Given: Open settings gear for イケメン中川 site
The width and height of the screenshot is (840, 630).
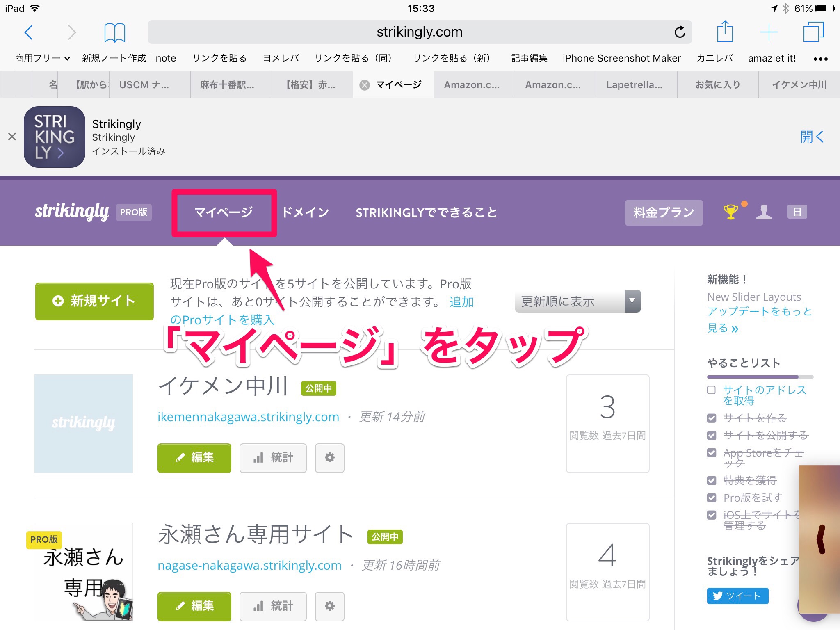Looking at the screenshot, I should click(329, 458).
